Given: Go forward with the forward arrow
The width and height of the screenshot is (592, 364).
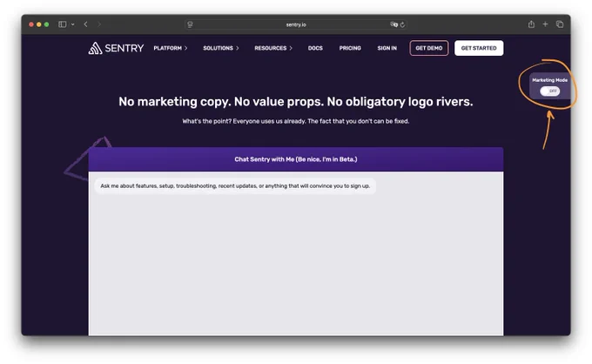Looking at the screenshot, I should coord(99,24).
